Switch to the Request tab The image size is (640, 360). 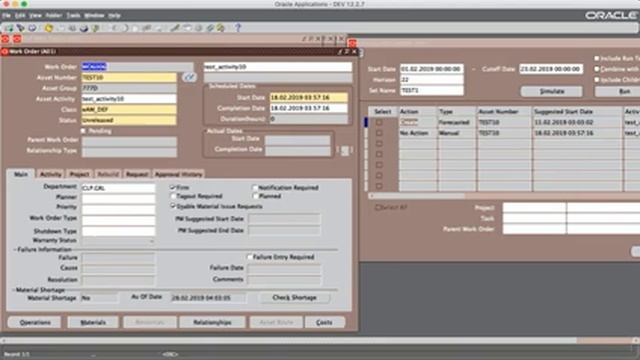coord(137,174)
